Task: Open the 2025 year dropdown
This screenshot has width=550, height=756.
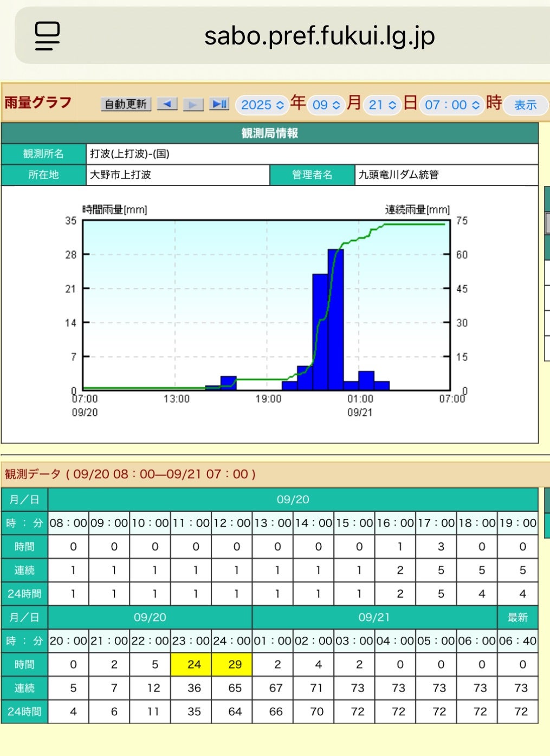Action: coord(262,105)
